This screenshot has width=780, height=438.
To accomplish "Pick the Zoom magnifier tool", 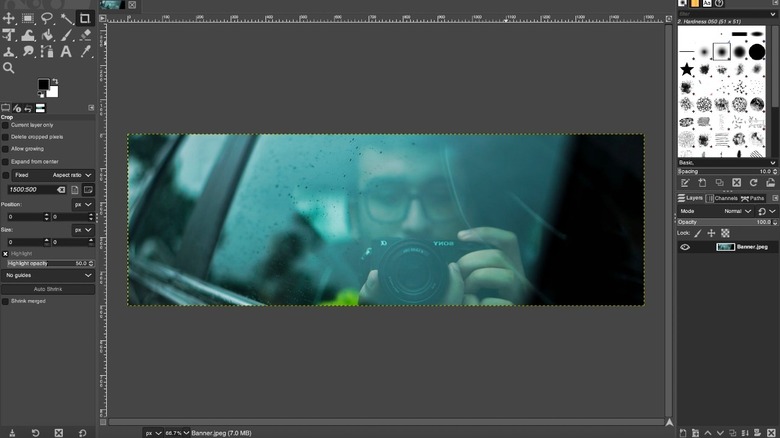I will point(9,68).
